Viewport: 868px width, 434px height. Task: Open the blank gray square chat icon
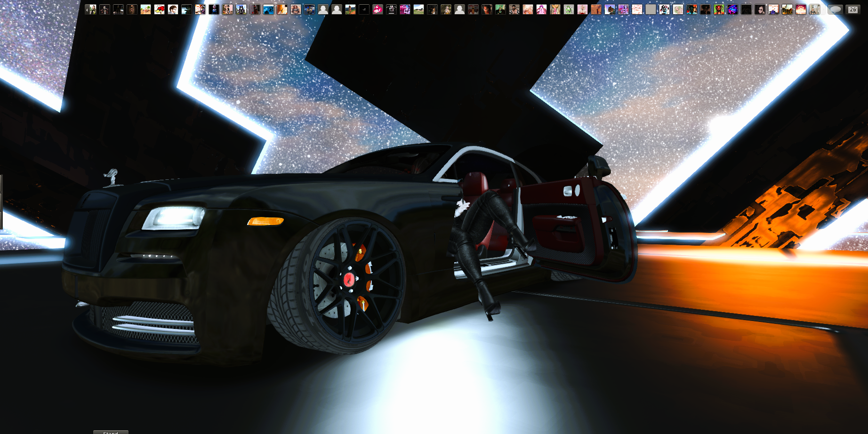point(651,9)
